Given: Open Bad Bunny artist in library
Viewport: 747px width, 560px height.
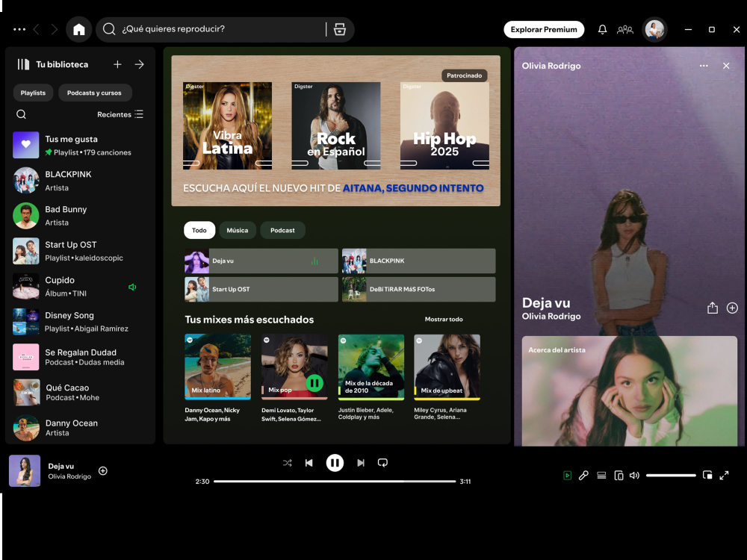Looking at the screenshot, I should (80, 216).
